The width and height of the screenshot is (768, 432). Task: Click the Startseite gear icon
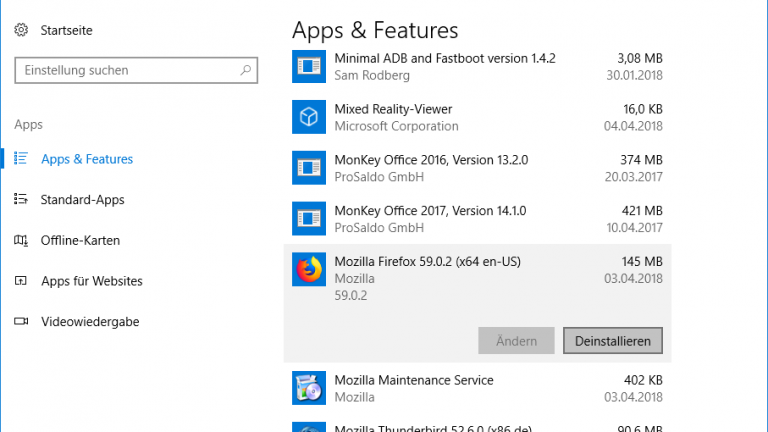click(21, 30)
